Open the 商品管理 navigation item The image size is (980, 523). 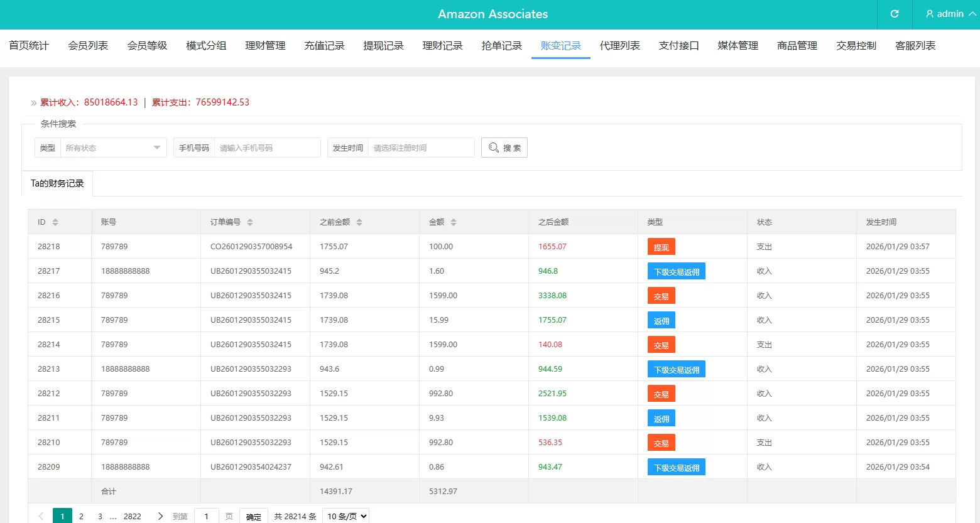click(x=796, y=45)
